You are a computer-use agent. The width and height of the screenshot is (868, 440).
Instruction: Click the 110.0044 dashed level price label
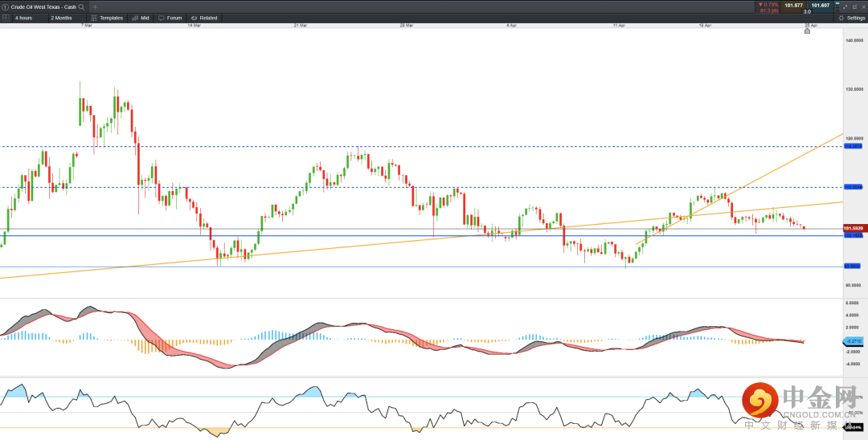coord(853,187)
